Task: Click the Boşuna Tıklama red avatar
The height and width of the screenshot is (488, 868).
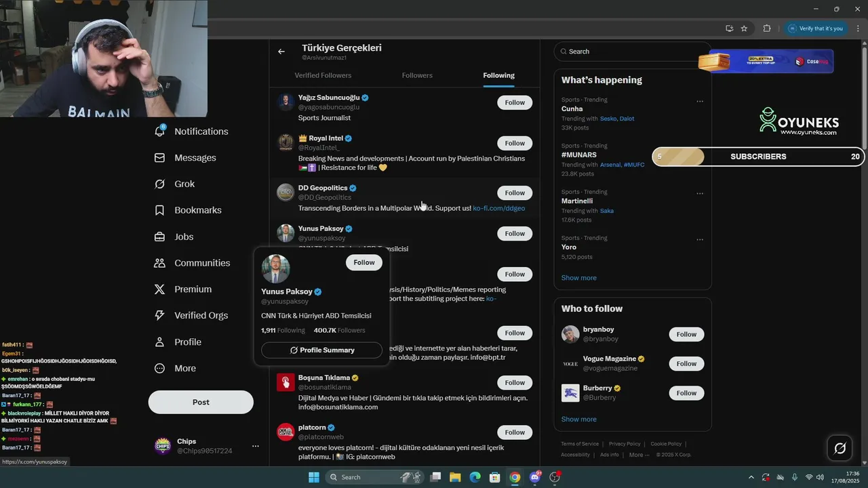Action: click(x=285, y=382)
